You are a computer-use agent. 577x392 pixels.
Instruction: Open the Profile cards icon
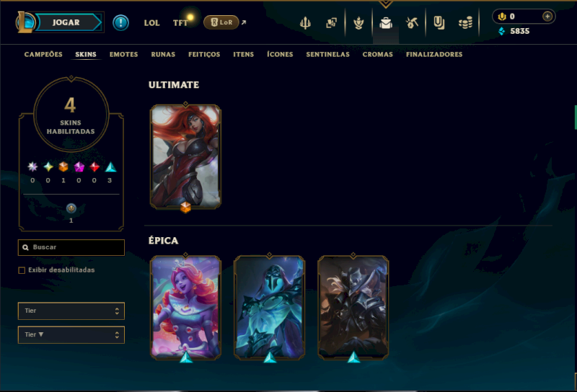(x=331, y=23)
